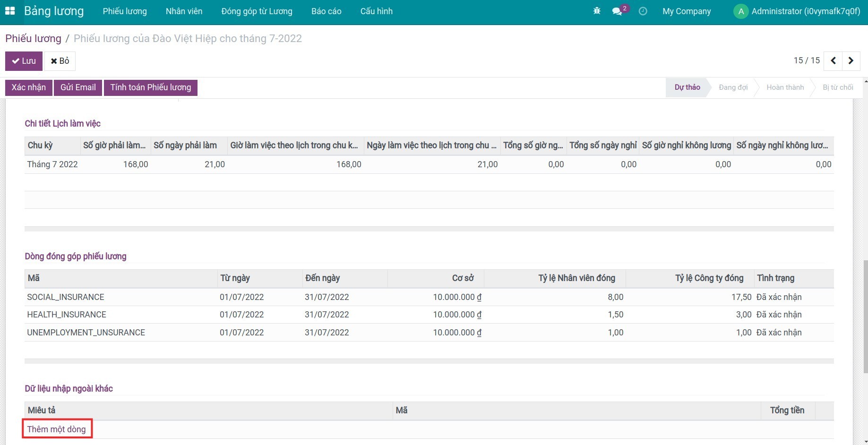Click the debug bug icon
Screen dimensions: 868x445
(597, 11)
